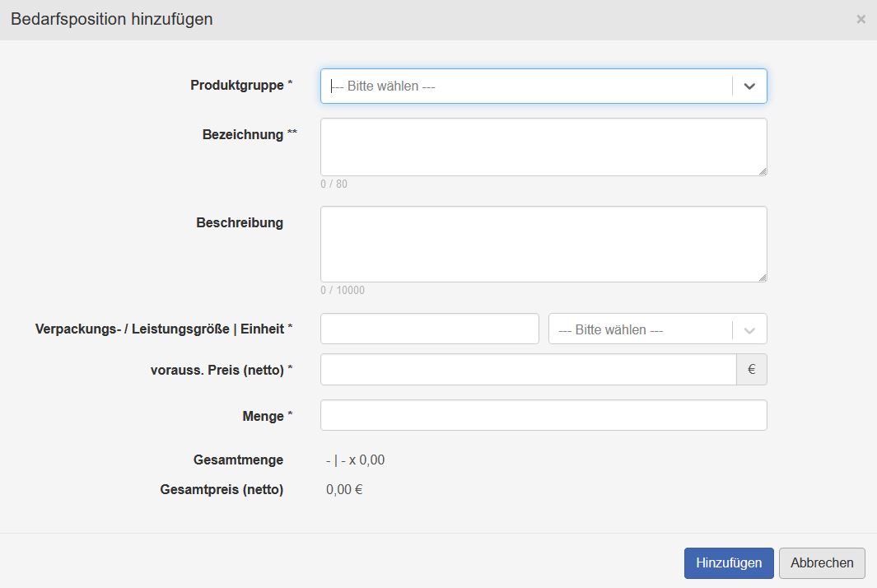Viewport: 877px width, 588px height.
Task: Cancel the dialog via Abbrechen
Action: (821, 562)
